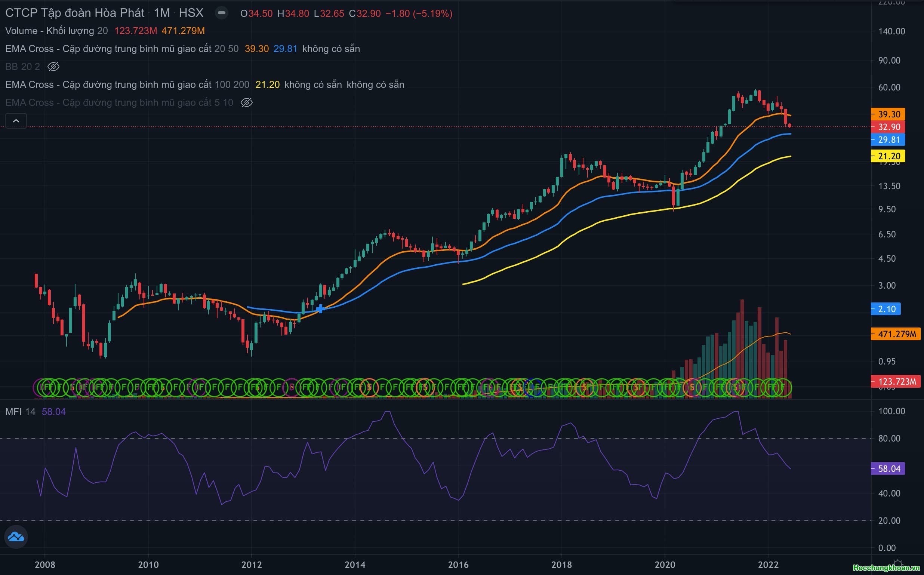Select the Volume - Khối lượng indicator legend
Screen dimensions: 924x575
coord(49,31)
